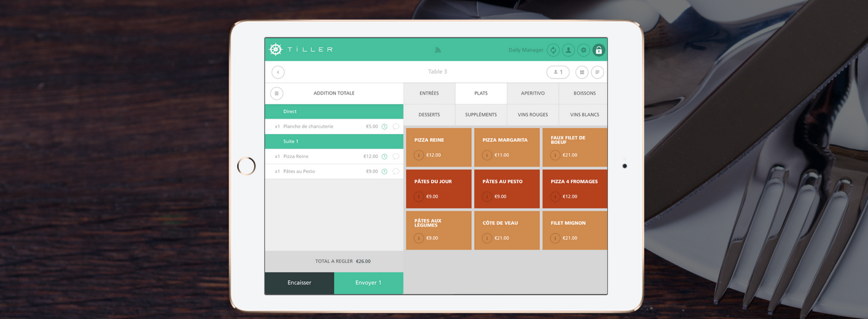Open the user profile icon
The height and width of the screenshot is (319, 868).
(568, 50)
